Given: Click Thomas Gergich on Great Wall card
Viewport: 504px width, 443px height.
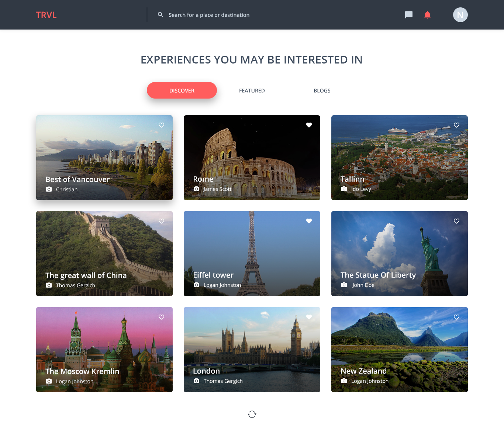Looking at the screenshot, I should coord(76,285).
